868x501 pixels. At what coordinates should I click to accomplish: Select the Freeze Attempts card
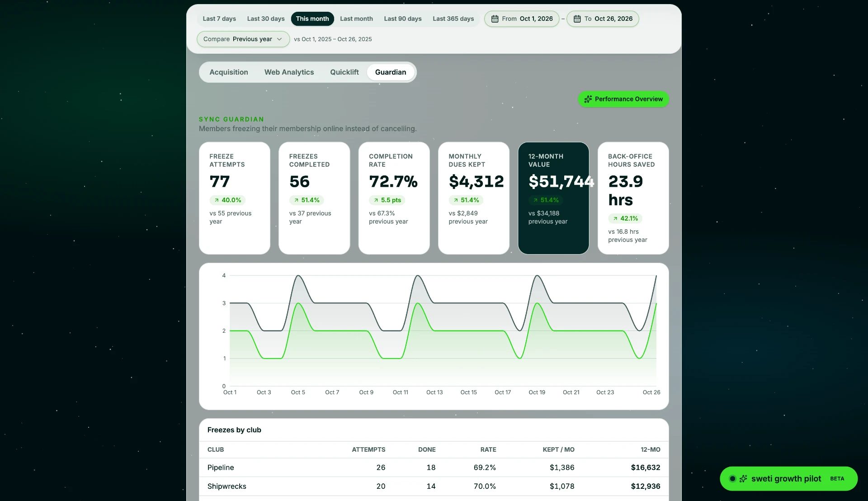235,198
